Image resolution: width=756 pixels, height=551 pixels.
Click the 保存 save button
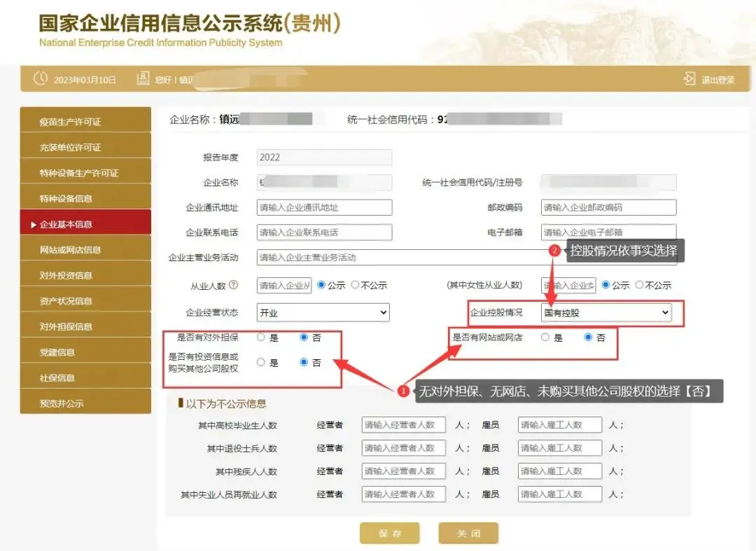389,533
